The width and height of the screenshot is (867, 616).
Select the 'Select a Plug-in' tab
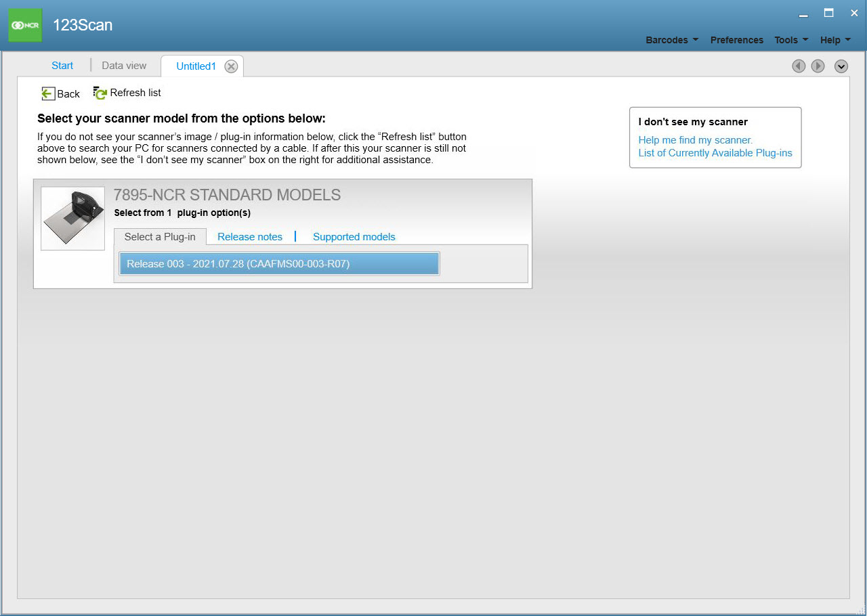click(160, 237)
